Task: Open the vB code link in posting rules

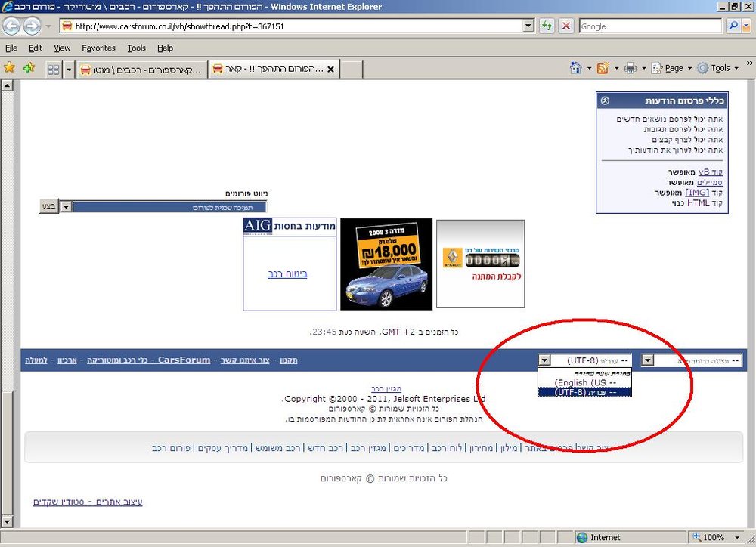Action: click(x=710, y=172)
